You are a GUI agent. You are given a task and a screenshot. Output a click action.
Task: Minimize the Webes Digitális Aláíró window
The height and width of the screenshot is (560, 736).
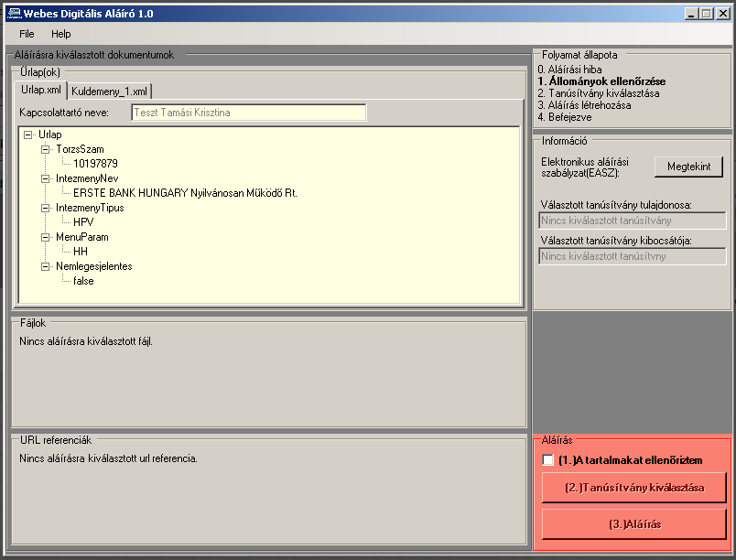point(690,14)
